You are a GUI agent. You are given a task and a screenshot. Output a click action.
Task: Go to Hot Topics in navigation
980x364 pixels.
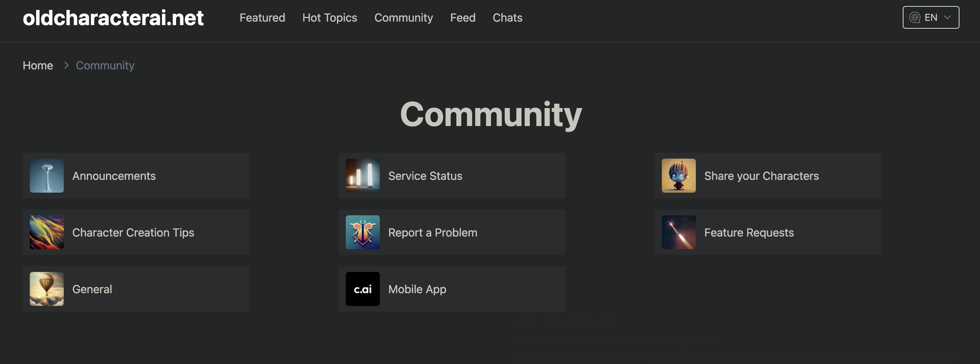click(x=330, y=17)
